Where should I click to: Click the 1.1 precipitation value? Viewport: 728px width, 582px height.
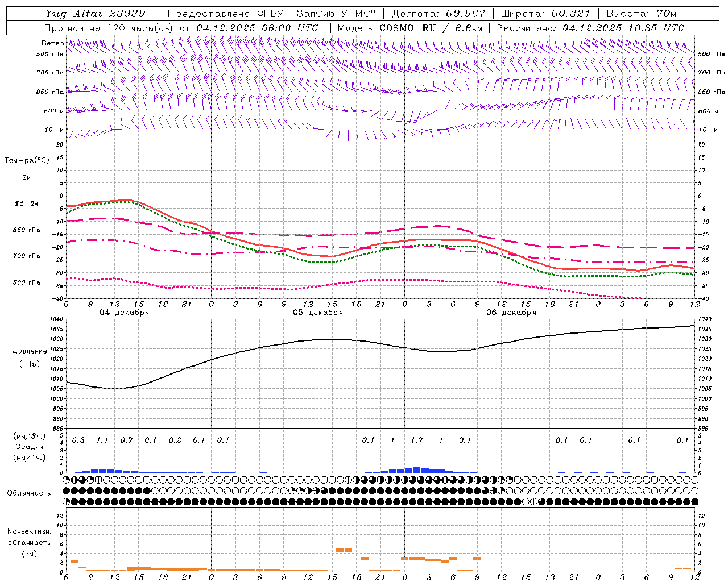(x=102, y=440)
